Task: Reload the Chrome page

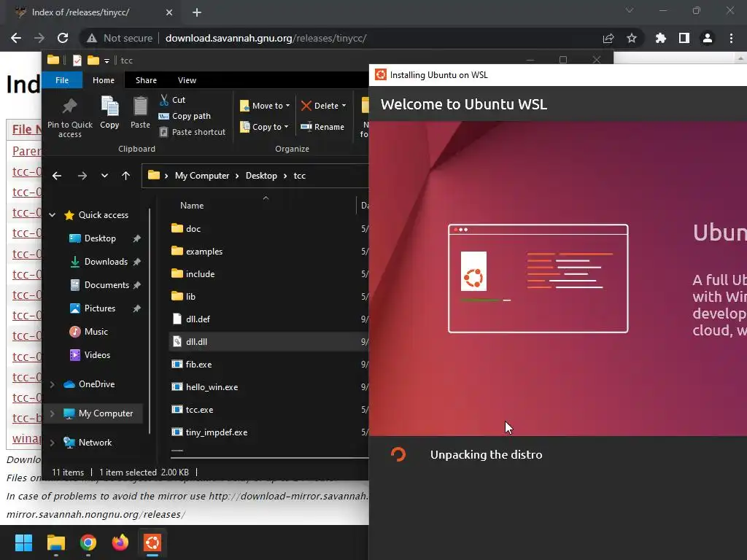Action: point(63,38)
